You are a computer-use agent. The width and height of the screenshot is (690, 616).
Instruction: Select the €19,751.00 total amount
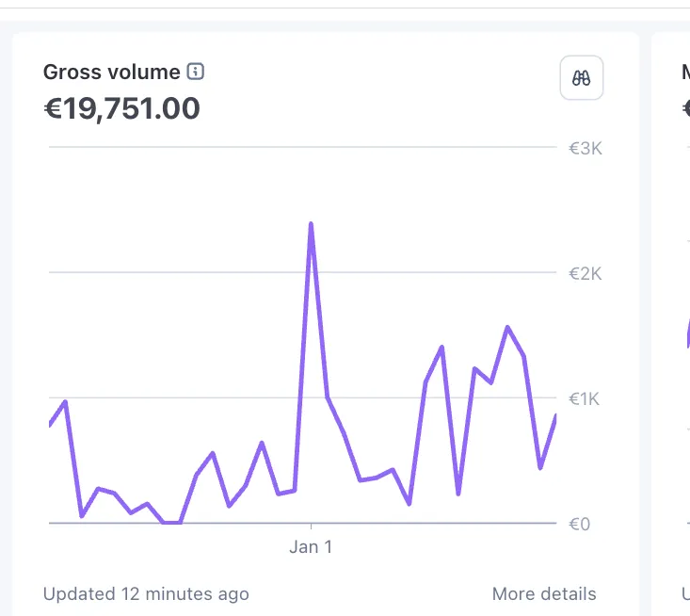(122, 108)
